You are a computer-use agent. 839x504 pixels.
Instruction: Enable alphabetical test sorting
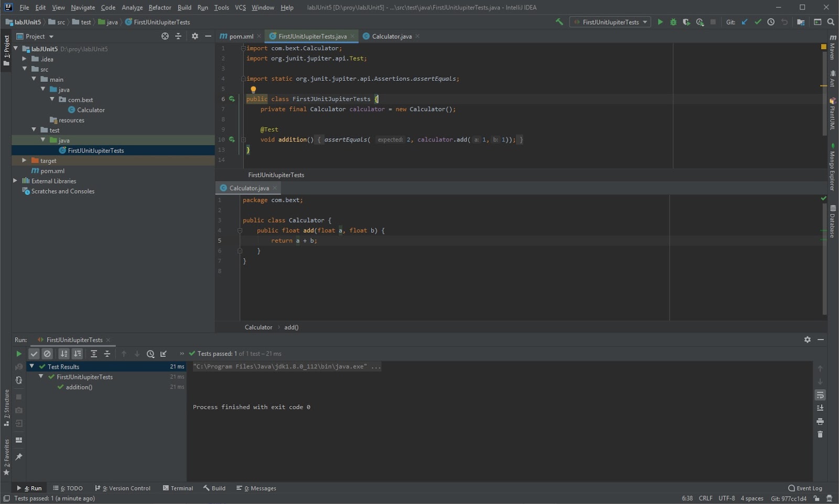pyautogui.click(x=64, y=354)
